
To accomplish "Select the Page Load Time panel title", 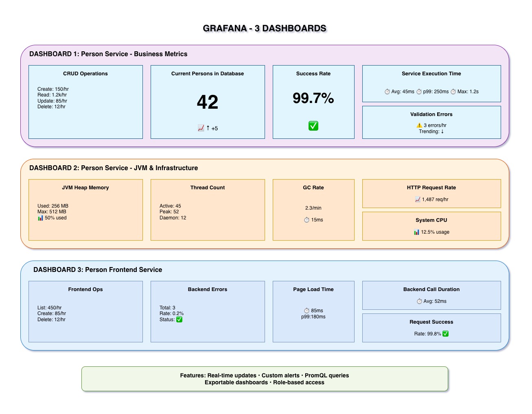I will 313,289.
